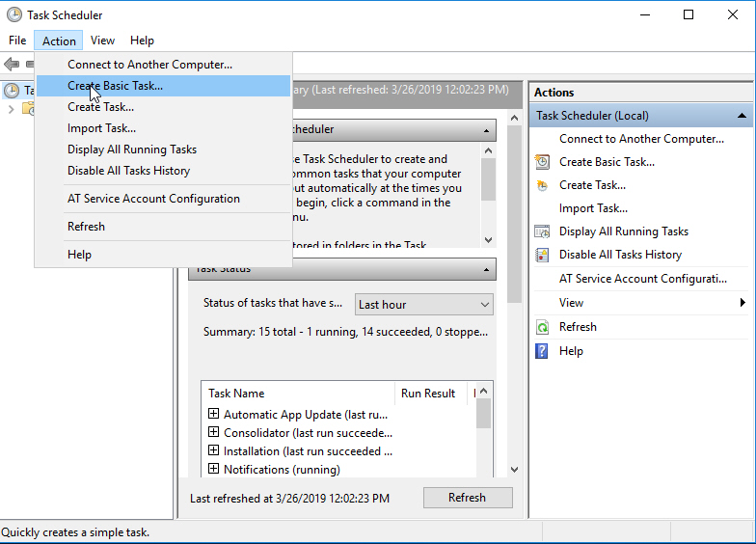Click Connect to Another Computer in Actions pane

641,139
